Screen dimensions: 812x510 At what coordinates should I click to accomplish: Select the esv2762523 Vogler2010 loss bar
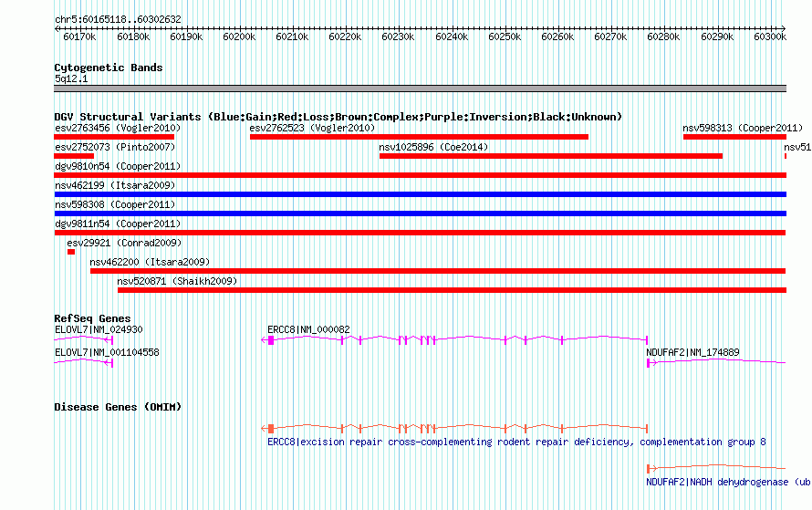[x=419, y=137]
